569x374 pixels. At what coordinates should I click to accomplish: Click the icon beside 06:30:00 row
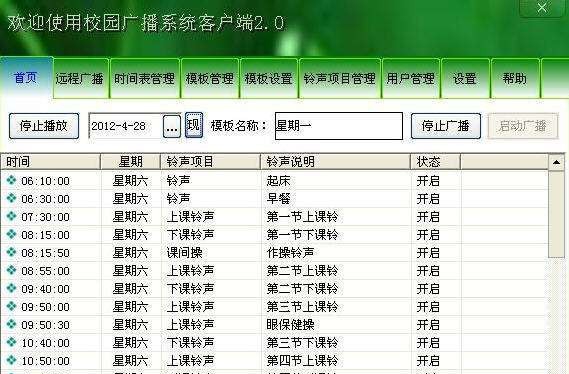(x=12, y=198)
